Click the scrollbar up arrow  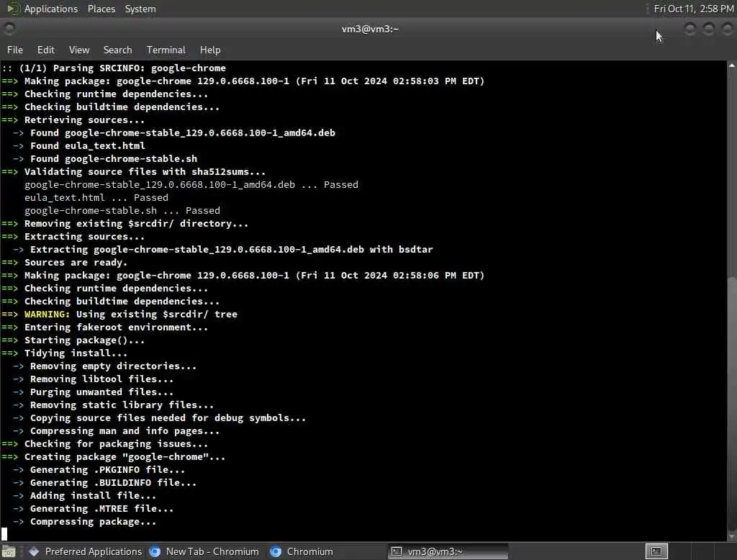point(732,66)
